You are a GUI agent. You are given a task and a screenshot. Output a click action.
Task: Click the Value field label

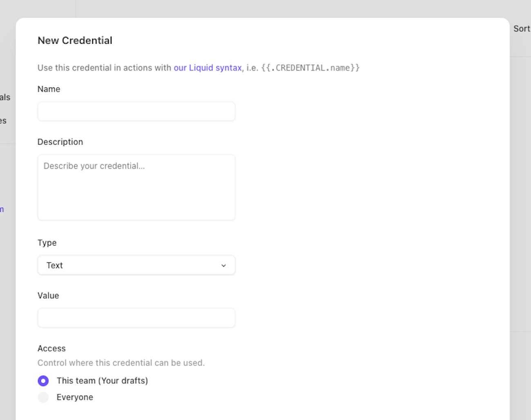click(x=48, y=295)
